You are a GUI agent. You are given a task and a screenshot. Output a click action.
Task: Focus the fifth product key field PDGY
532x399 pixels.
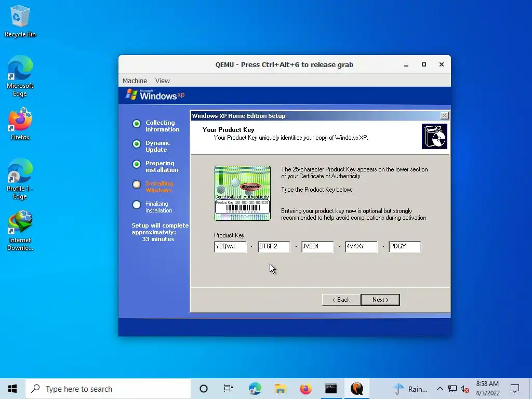[405, 247]
